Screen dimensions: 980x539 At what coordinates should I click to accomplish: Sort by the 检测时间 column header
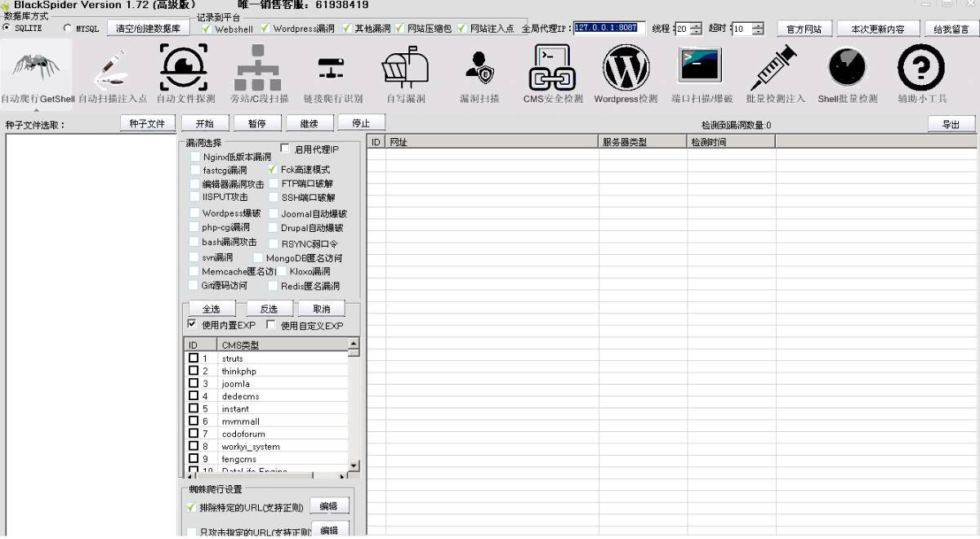(731, 142)
